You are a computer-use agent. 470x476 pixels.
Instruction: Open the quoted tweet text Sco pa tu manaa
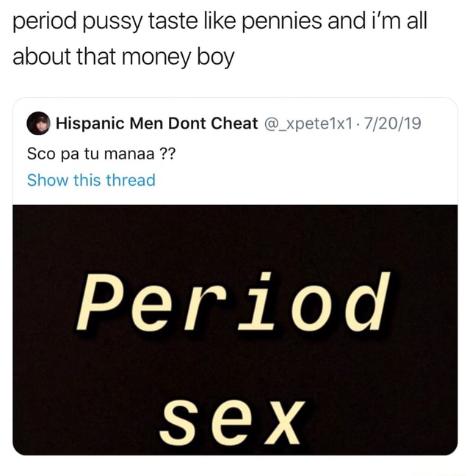click(x=101, y=154)
